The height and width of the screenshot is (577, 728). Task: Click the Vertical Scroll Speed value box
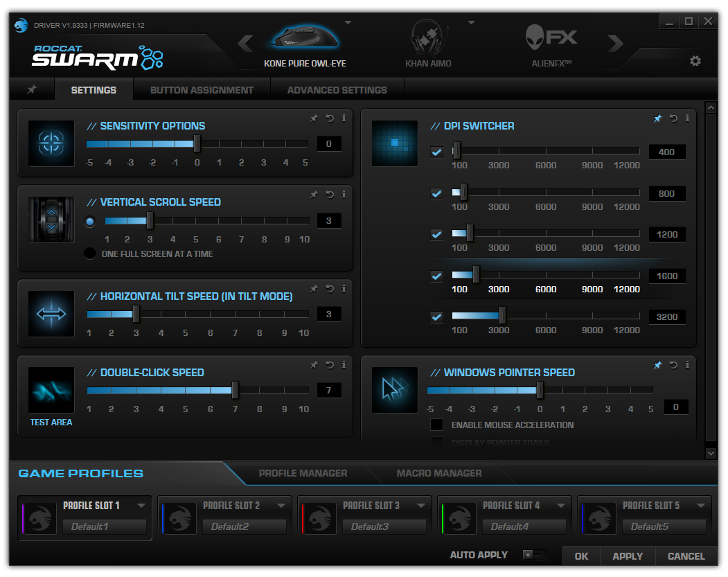(x=329, y=220)
